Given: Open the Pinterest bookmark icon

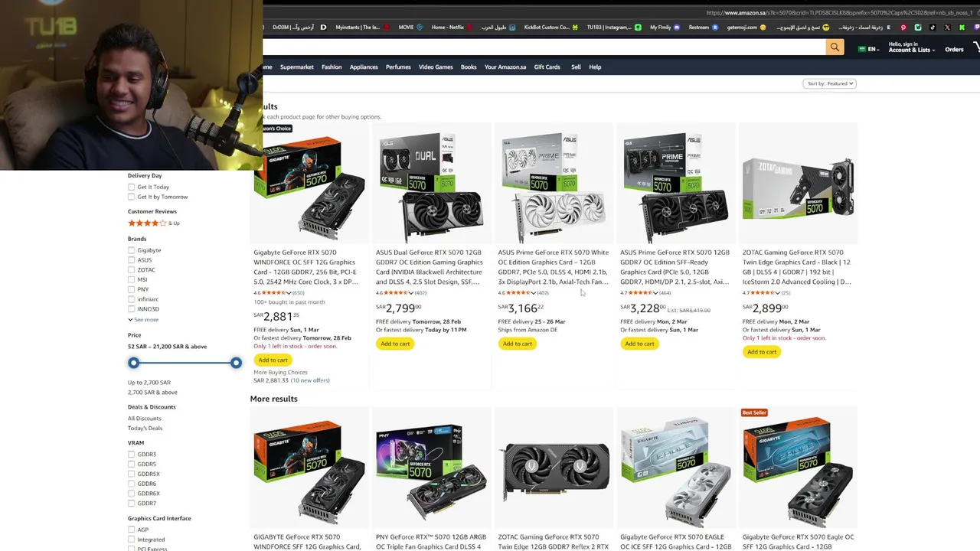Looking at the screenshot, I should tap(903, 28).
